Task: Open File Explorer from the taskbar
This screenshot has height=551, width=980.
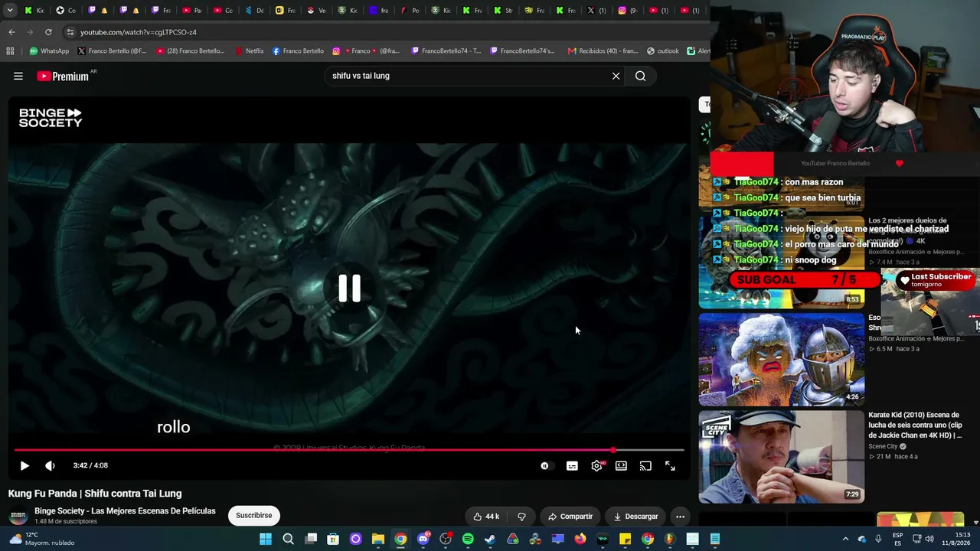Action: (378, 540)
